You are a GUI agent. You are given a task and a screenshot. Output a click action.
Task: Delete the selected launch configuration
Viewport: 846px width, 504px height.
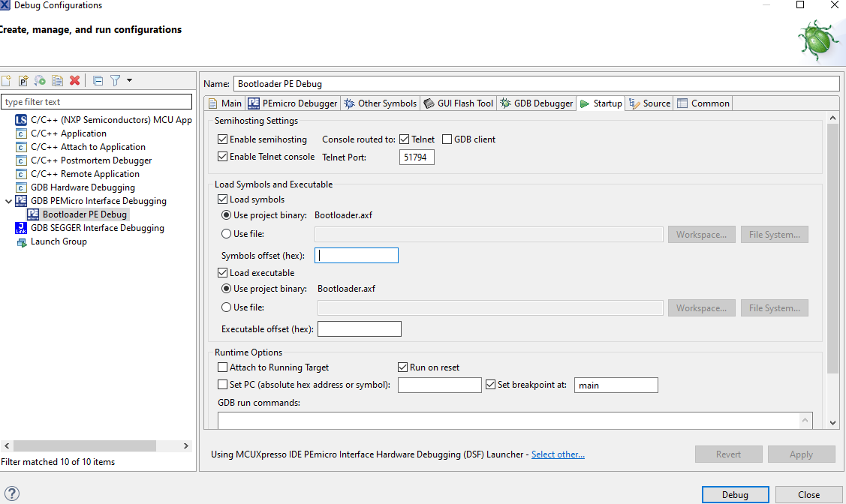click(x=73, y=80)
